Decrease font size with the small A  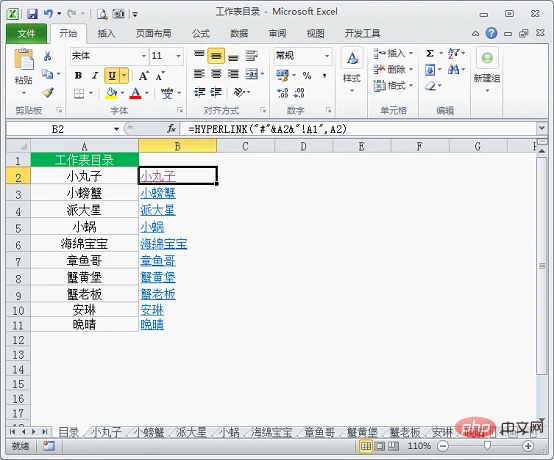click(x=160, y=76)
